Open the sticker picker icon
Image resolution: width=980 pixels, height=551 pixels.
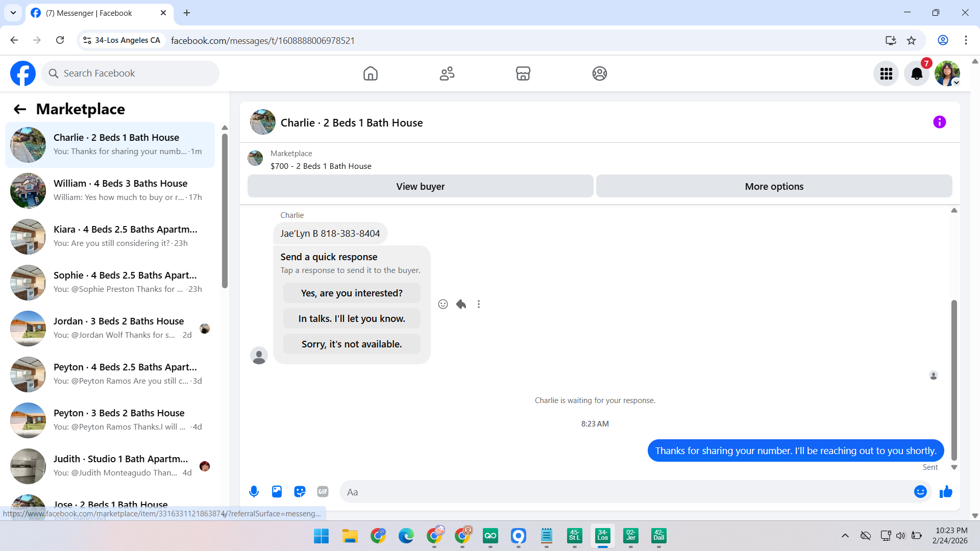pyautogui.click(x=300, y=492)
